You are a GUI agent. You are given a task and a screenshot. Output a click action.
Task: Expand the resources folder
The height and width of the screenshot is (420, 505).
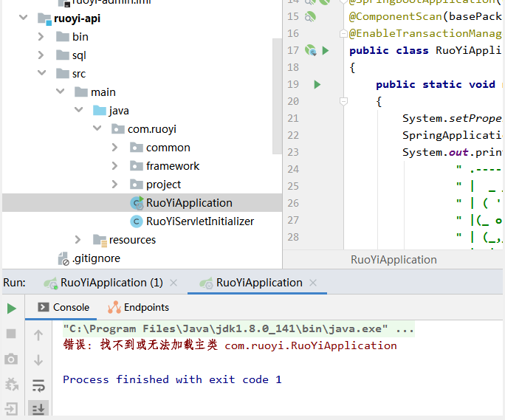(78, 240)
